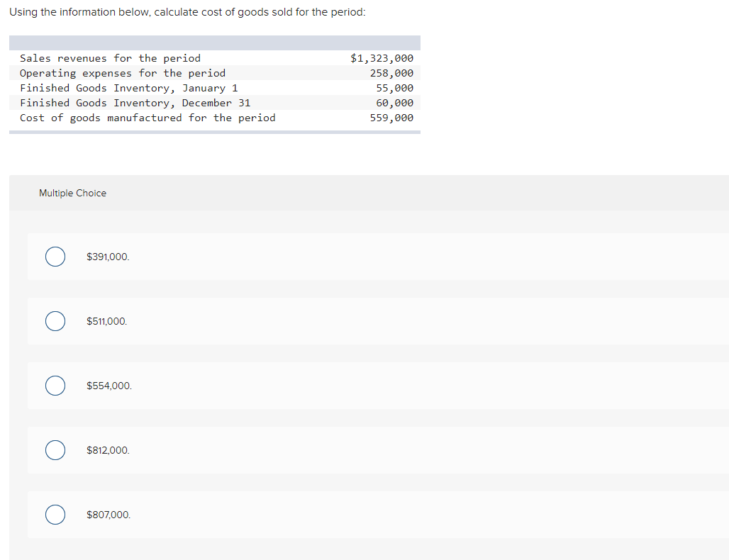Click the $511,000 answer label
729x560 pixels.
tap(106, 321)
